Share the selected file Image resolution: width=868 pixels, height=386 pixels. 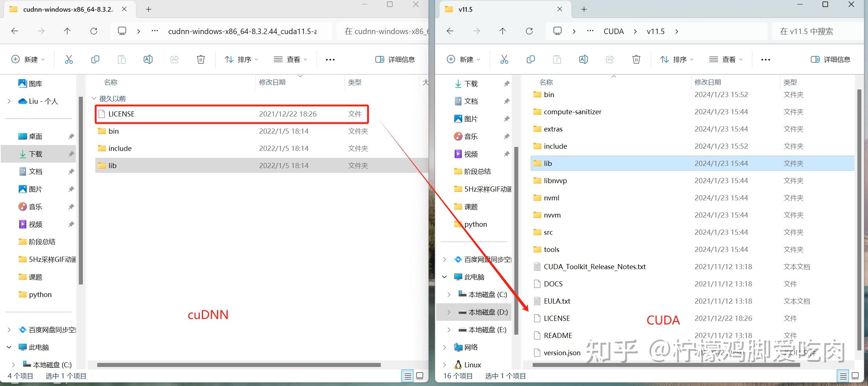pos(610,59)
